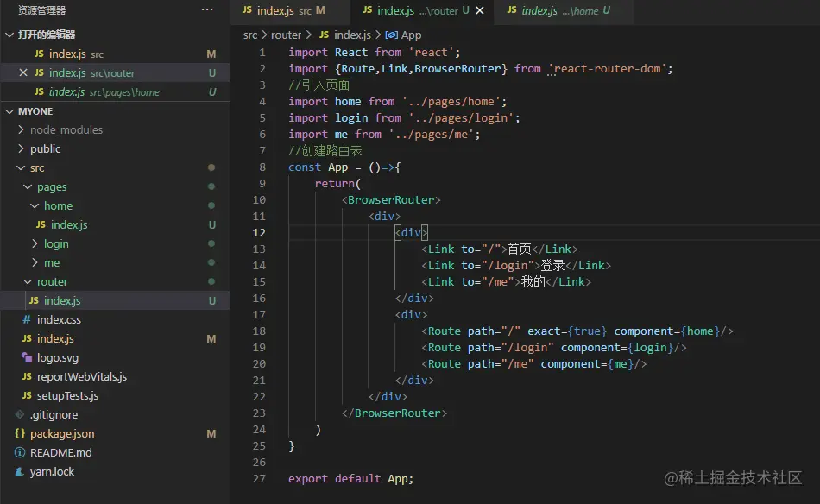
Task: Click the JS icon in the breadcrumb
Action: pyautogui.click(x=325, y=35)
